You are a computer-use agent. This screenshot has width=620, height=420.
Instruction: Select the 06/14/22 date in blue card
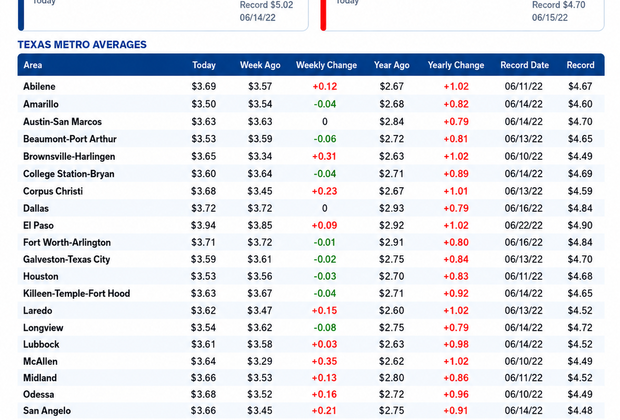[257, 18]
